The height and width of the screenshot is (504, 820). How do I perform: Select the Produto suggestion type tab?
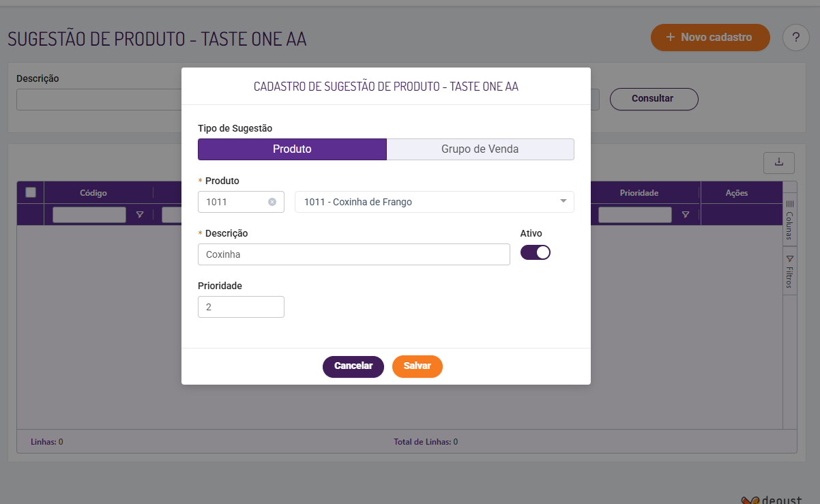292,149
